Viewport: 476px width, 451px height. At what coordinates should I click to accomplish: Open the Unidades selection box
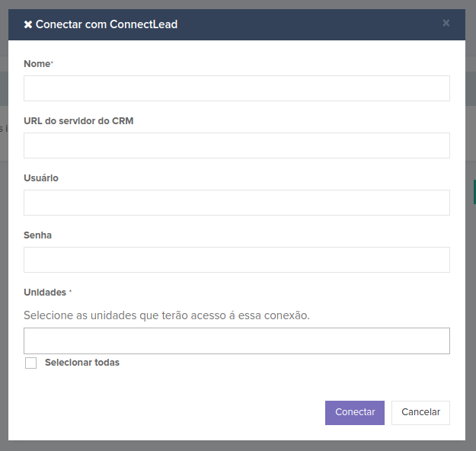coord(237,341)
